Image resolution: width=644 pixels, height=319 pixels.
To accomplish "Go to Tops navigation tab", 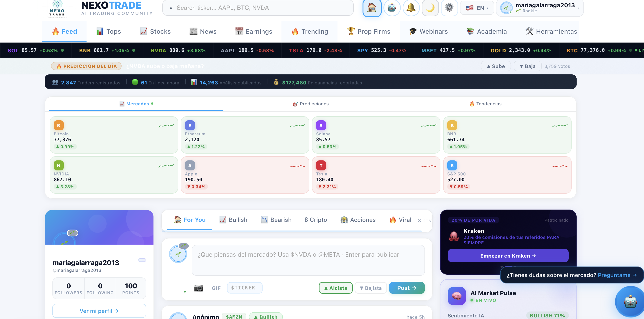I will [x=108, y=31].
